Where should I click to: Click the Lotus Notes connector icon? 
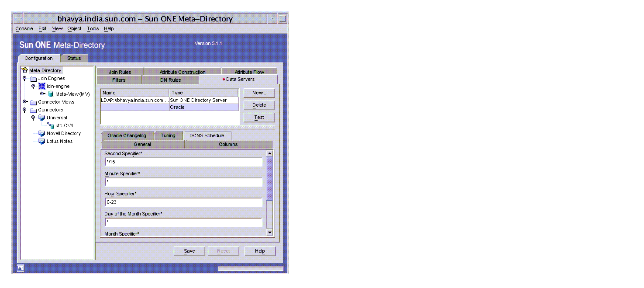point(42,141)
